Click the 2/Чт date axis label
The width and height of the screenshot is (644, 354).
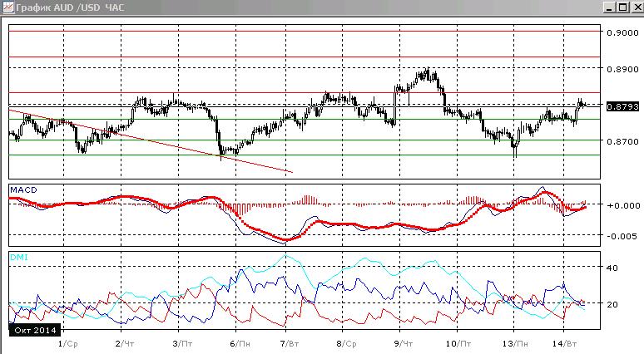point(125,344)
